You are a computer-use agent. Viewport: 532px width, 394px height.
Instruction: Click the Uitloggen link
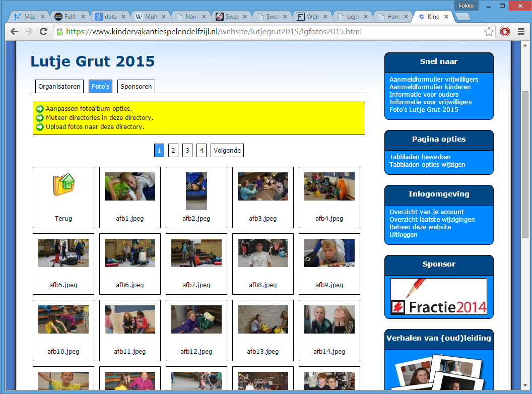pos(403,235)
